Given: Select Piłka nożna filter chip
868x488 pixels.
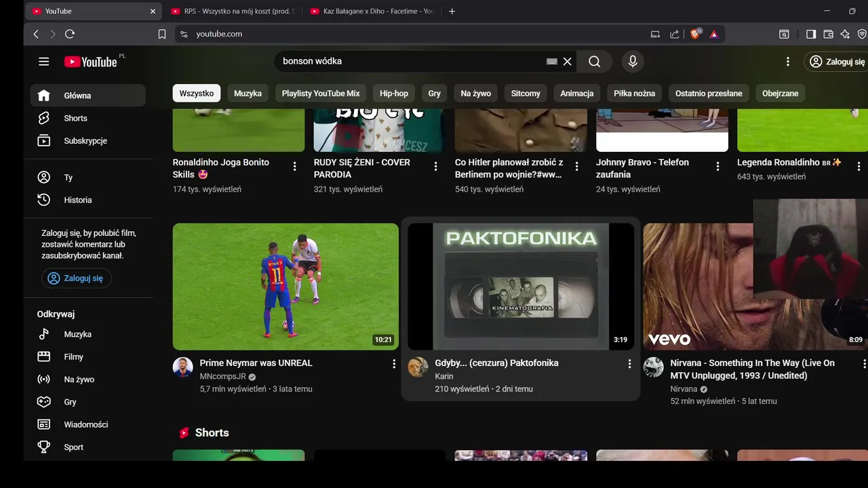Looking at the screenshot, I should [x=635, y=94].
